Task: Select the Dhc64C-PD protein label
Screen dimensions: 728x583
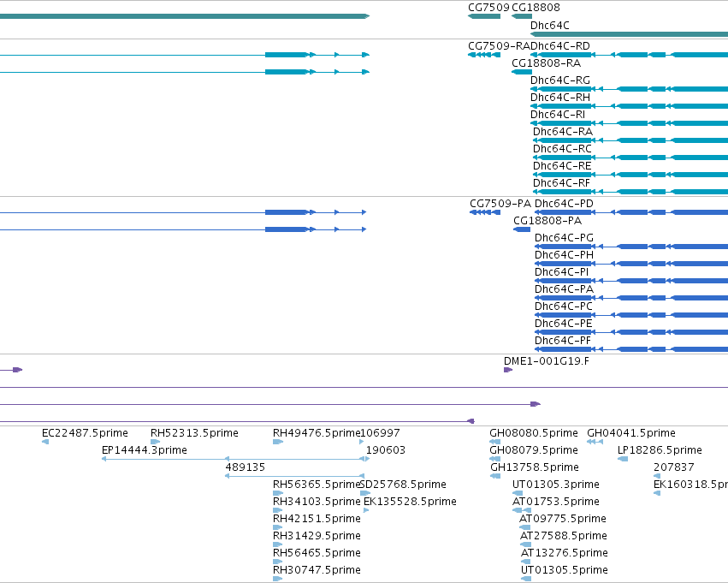Action: pos(564,204)
